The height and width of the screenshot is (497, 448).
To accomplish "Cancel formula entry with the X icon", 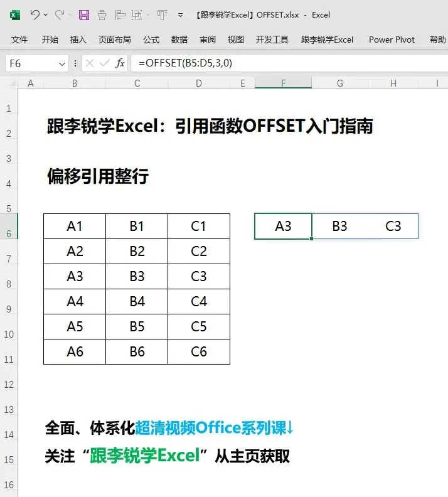I will [x=90, y=63].
